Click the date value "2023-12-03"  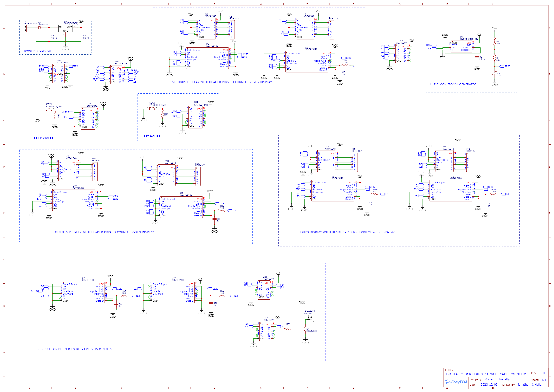tap(489, 385)
